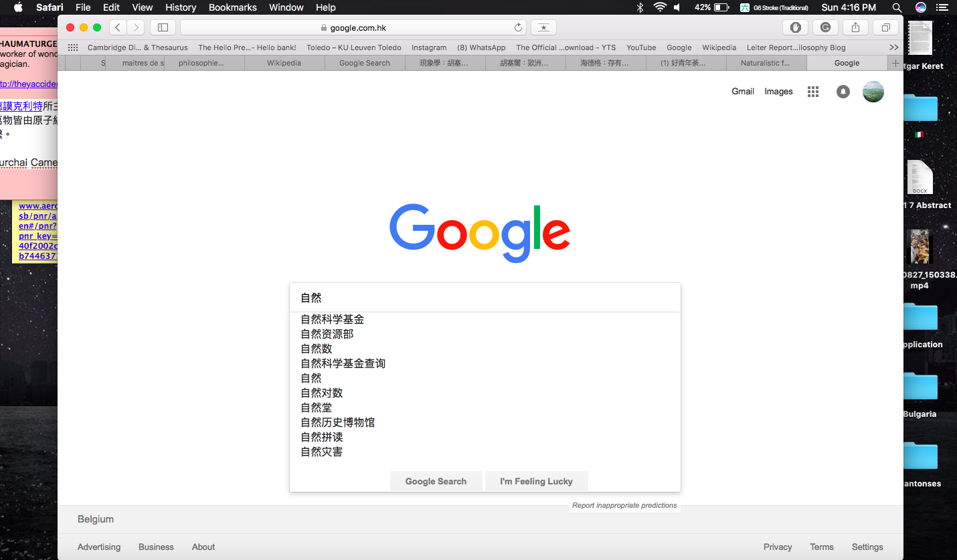
Task: Click the Images link
Action: [x=779, y=92]
